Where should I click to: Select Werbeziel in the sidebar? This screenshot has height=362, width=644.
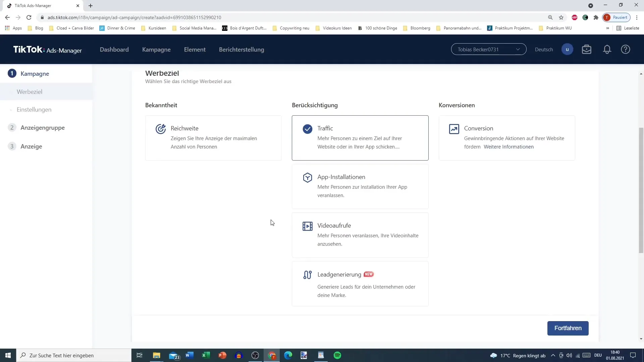pyautogui.click(x=30, y=92)
